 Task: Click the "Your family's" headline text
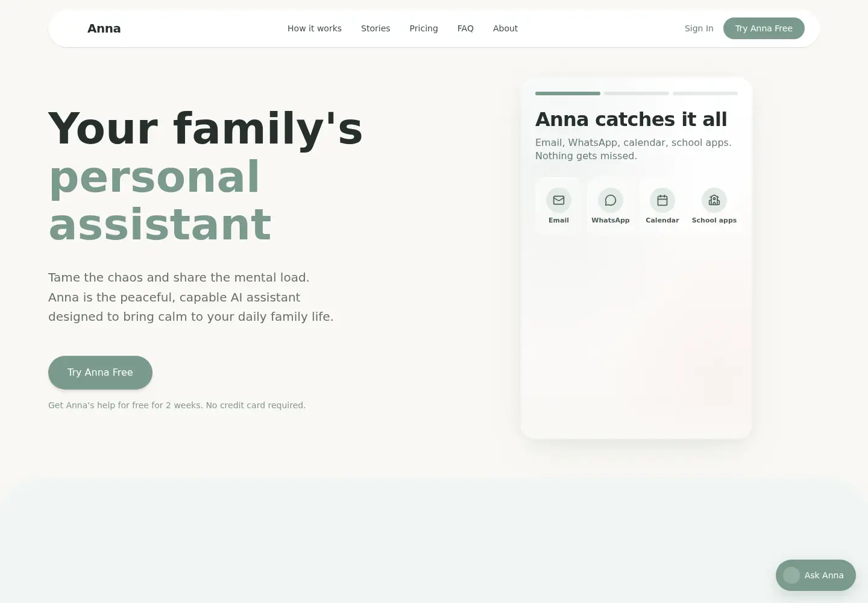(x=206, y=129)
